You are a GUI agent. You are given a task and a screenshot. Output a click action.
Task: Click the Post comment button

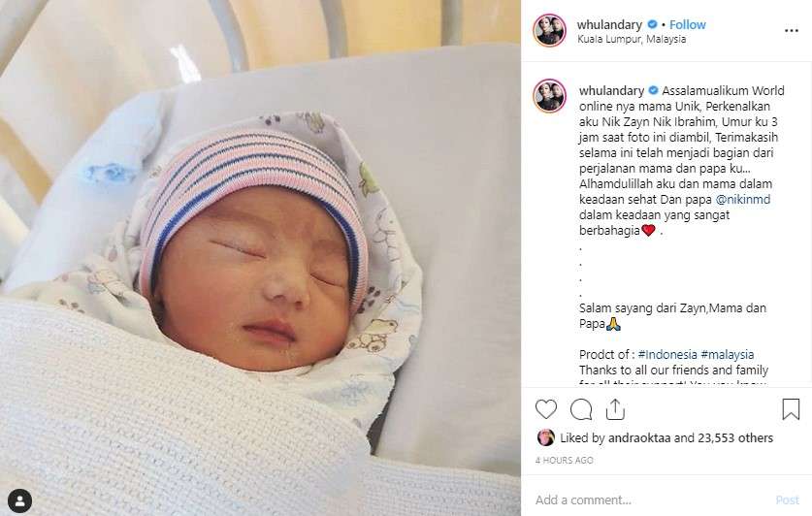click(787, 500)
